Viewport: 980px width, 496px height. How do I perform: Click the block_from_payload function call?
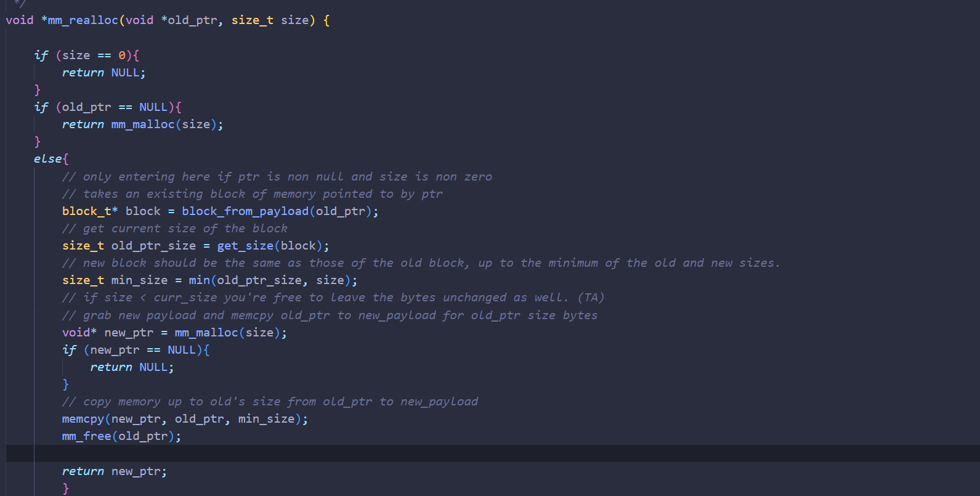pyautogui.click(x=245, y=211)
